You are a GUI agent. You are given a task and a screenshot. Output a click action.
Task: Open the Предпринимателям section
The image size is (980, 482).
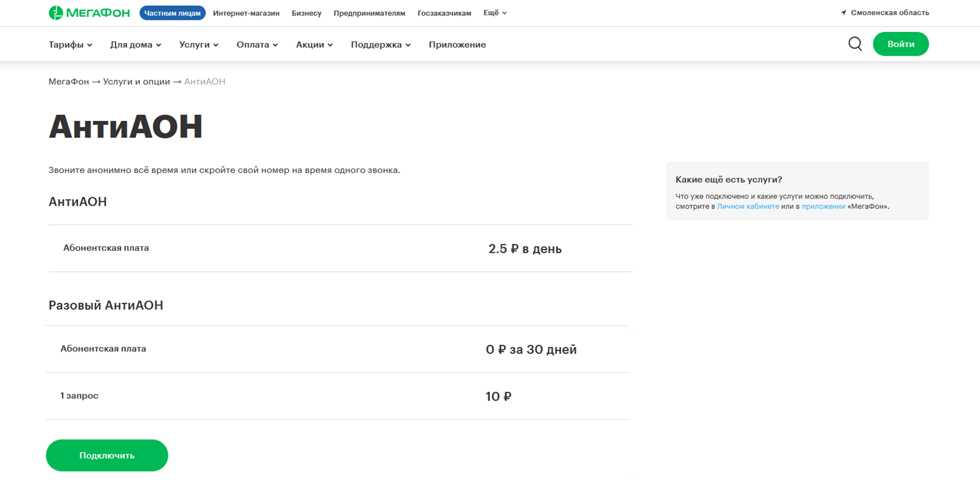[369, 13]
